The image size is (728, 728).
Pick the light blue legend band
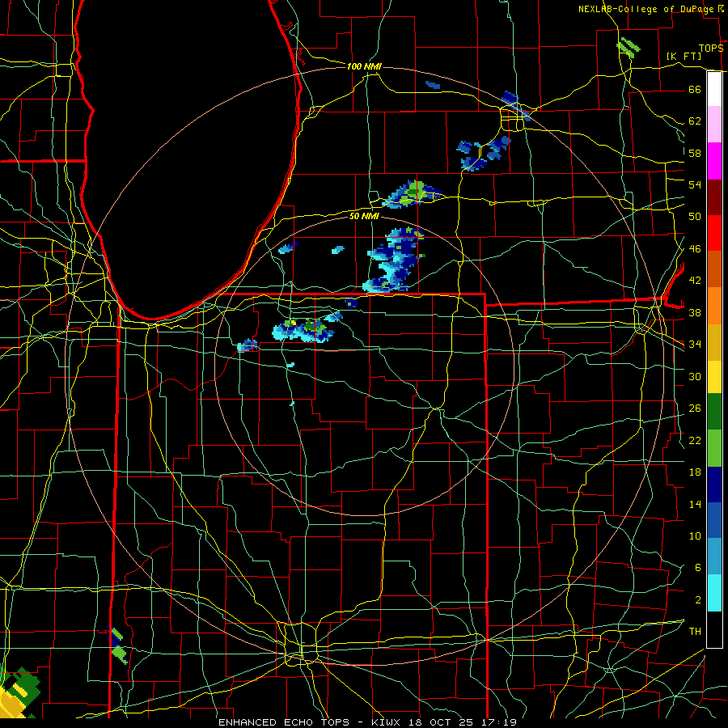(714, 557)
